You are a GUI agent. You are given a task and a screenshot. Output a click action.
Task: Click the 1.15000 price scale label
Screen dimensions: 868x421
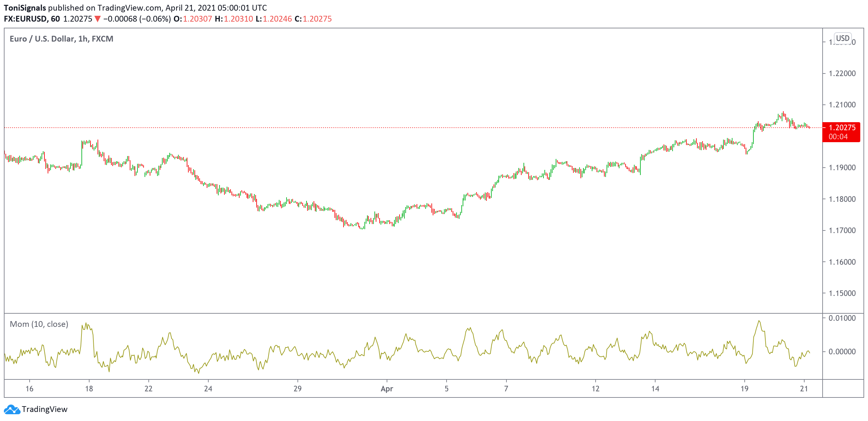click(x=842, y=293)
